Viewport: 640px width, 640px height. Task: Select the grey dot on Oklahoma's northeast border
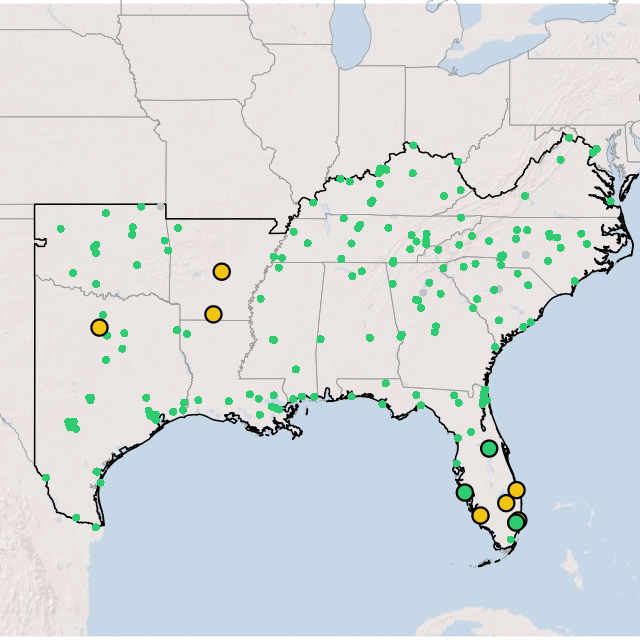(160, 207)
